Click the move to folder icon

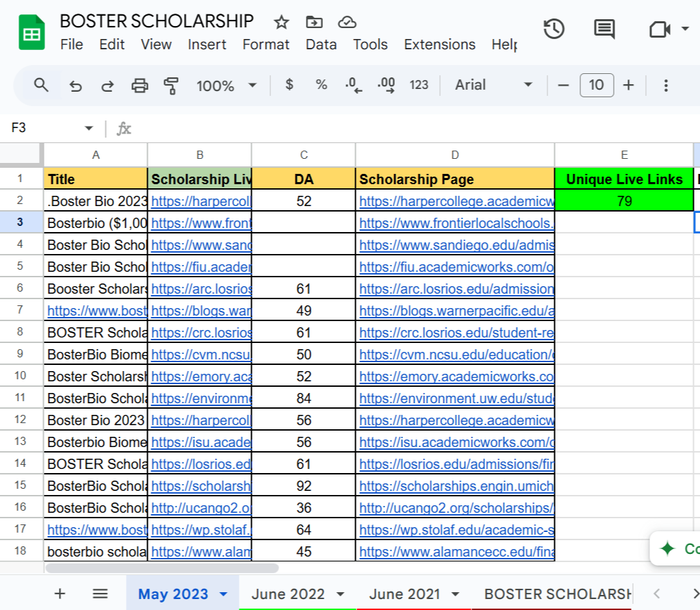(x=314, y=23)
